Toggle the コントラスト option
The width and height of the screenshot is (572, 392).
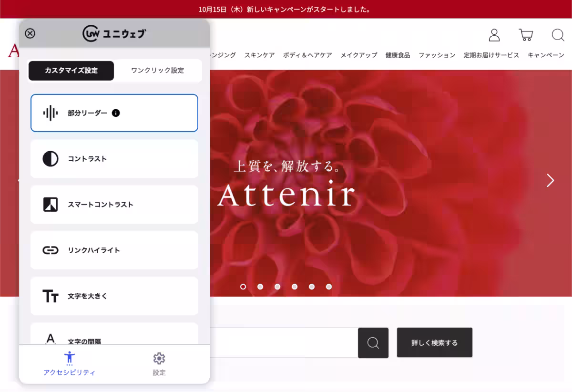tap(114, 159)
